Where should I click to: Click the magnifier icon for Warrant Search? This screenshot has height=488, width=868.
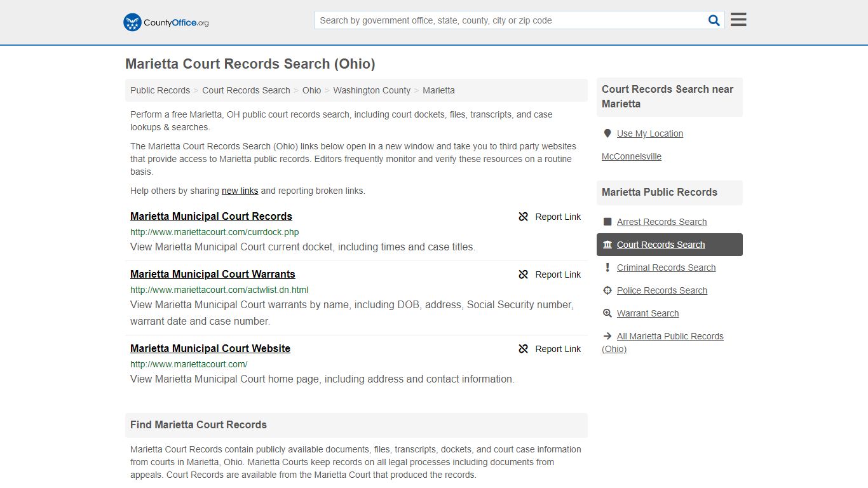pyautogui.click(x=607, y=313)
